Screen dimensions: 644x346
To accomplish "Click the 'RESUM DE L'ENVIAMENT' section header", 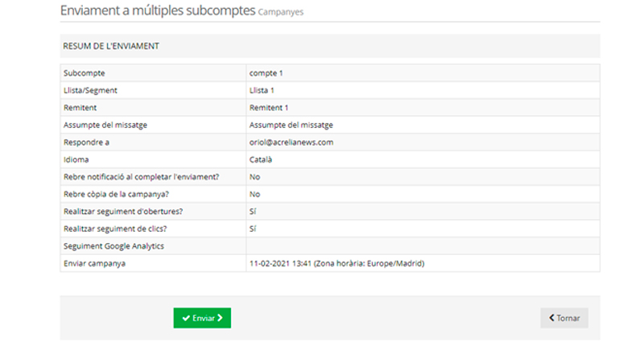I will coord(111,46).
